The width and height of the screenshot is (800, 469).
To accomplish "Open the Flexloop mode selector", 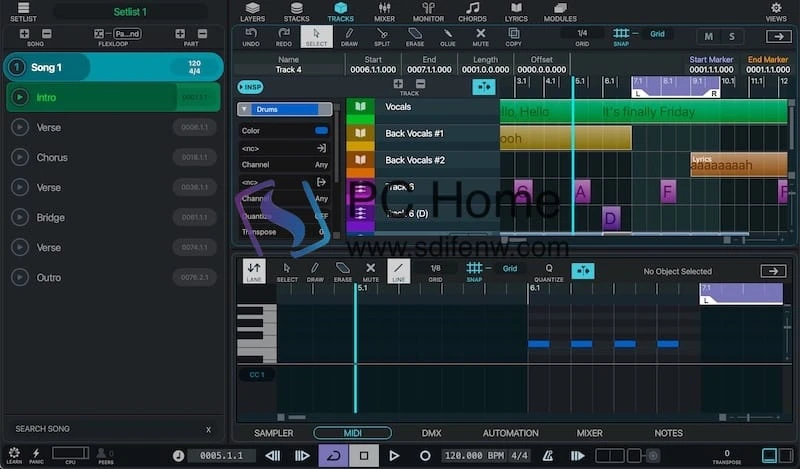I will [x=127, y=34].
